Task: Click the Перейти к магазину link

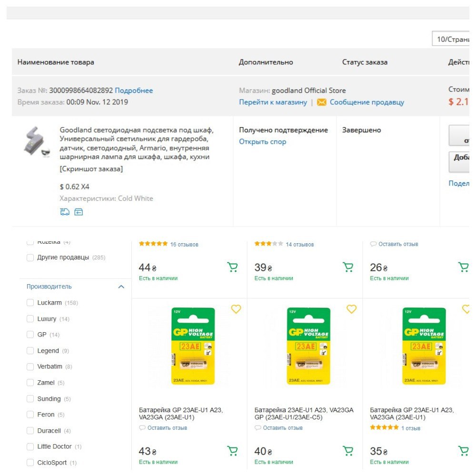Action: pos(273,102)
